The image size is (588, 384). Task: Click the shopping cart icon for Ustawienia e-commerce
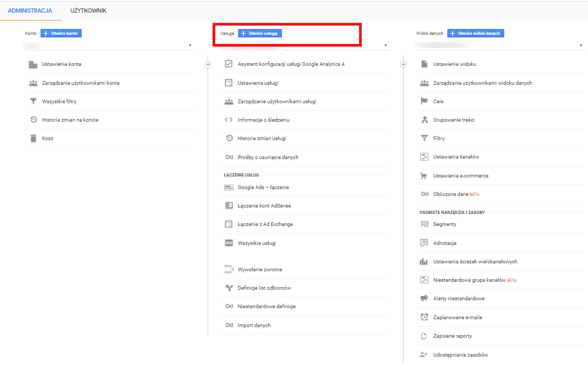pyautogui.click(x=424, y=176)
